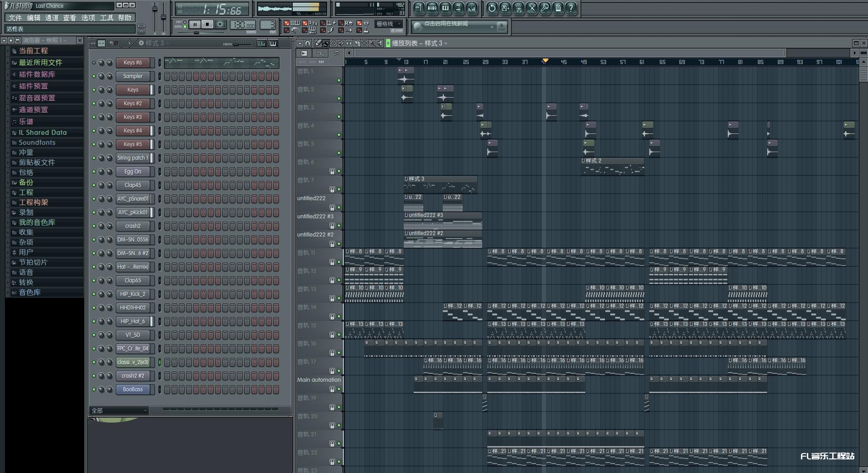Mute playlist track untitled222 #3
The image size is (868, 473).
[338, 226]
